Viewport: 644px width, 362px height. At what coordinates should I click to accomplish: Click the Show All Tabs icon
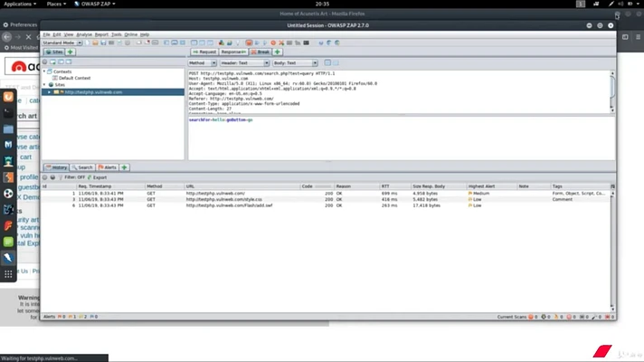pos(138,43)
